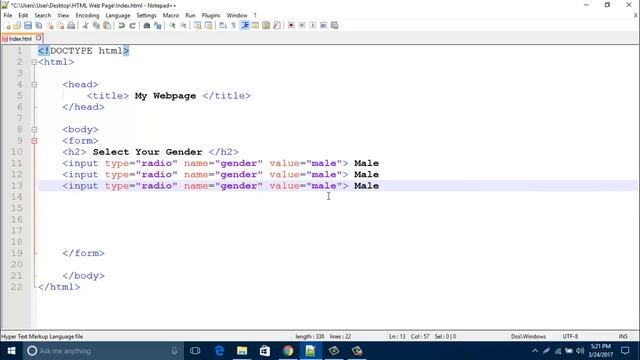Viewport: 640px width, 360px height.
Task: Click 'Hyper Text Markup Language file' status text
Action: click(42, 337)
